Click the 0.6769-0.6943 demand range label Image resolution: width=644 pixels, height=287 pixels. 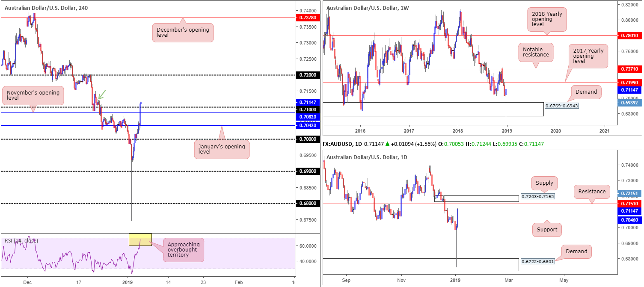[x=561, y=105]
